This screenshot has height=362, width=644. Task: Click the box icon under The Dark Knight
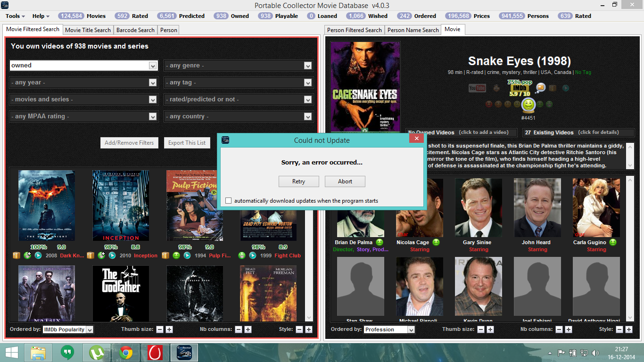pos(17,255)
